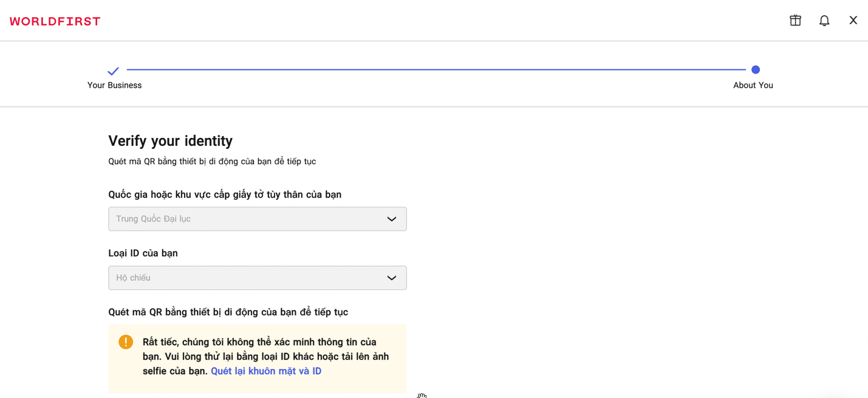Close the verification page with X
868x398 pixels.
tap(853, 21)
